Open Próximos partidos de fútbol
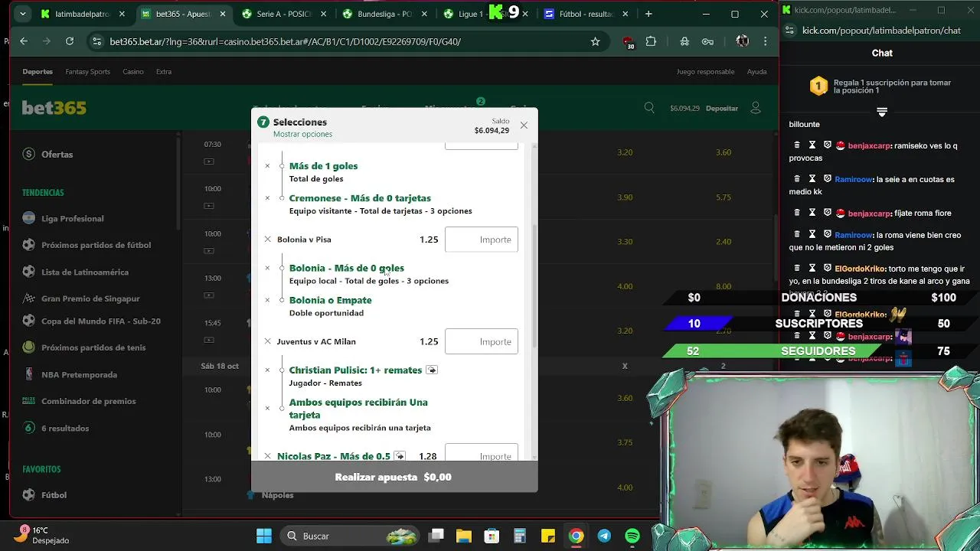 click(x=96, y=245)
